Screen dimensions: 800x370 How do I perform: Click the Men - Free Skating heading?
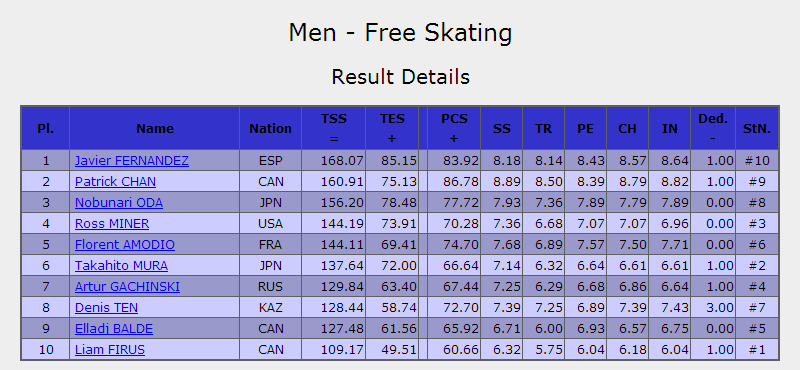click(400, 33)
